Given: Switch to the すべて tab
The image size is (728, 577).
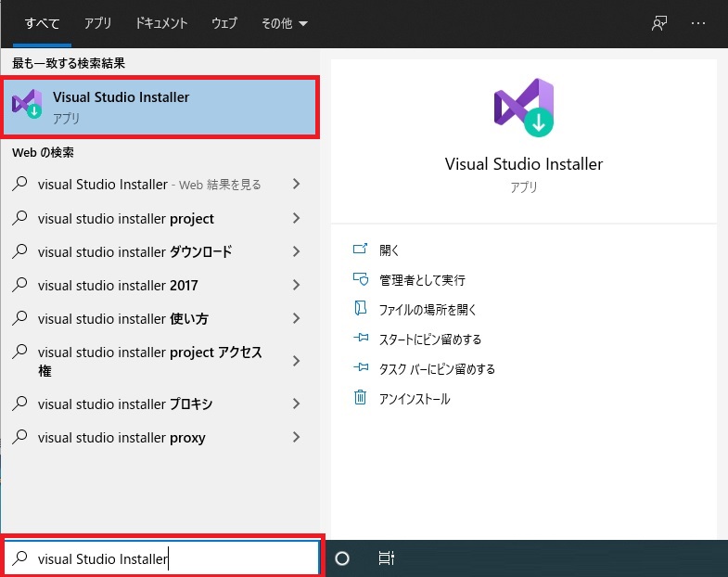Looking at the screenshot, I should point(43,23).
